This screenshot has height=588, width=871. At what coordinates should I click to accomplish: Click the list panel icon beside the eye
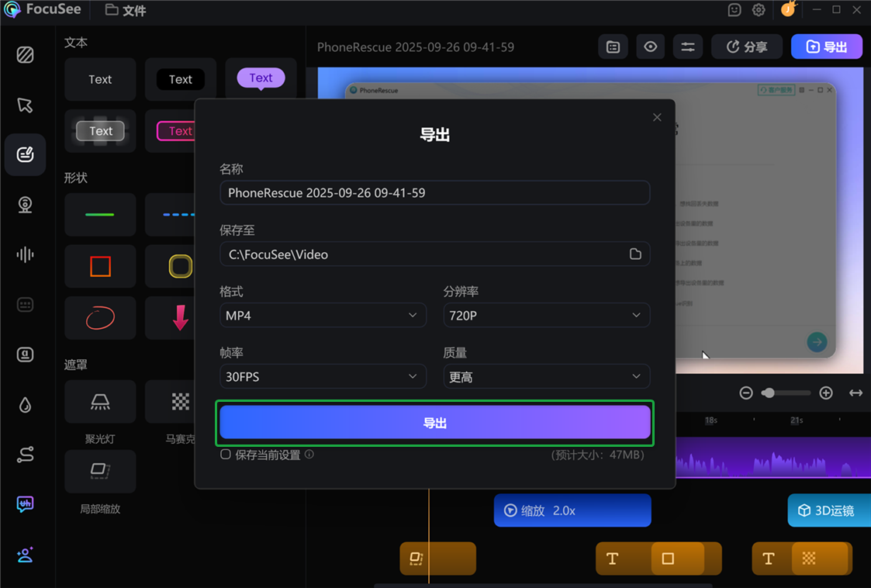(x=614, y=47)
